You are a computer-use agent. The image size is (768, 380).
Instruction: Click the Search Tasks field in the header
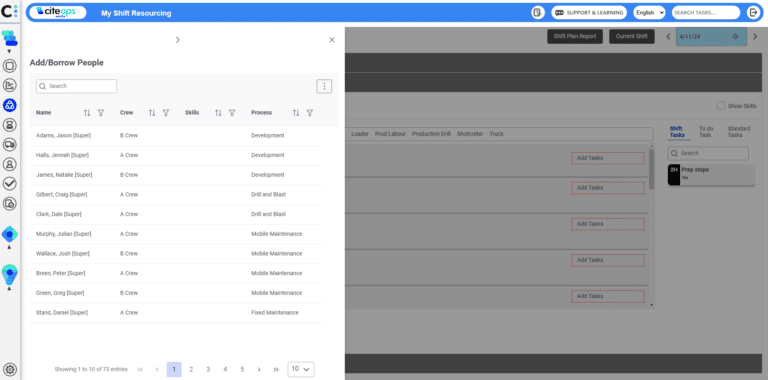pyautogui.click(x=706, y=13)
